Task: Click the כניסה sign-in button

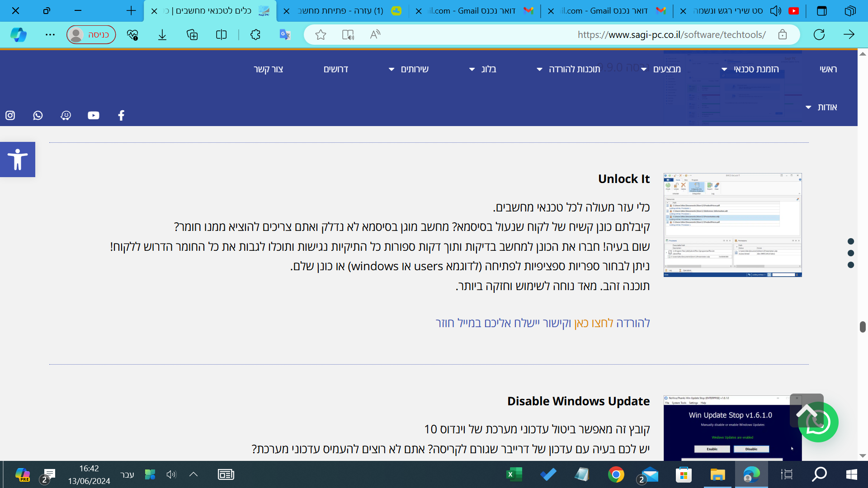Action: 91,34
